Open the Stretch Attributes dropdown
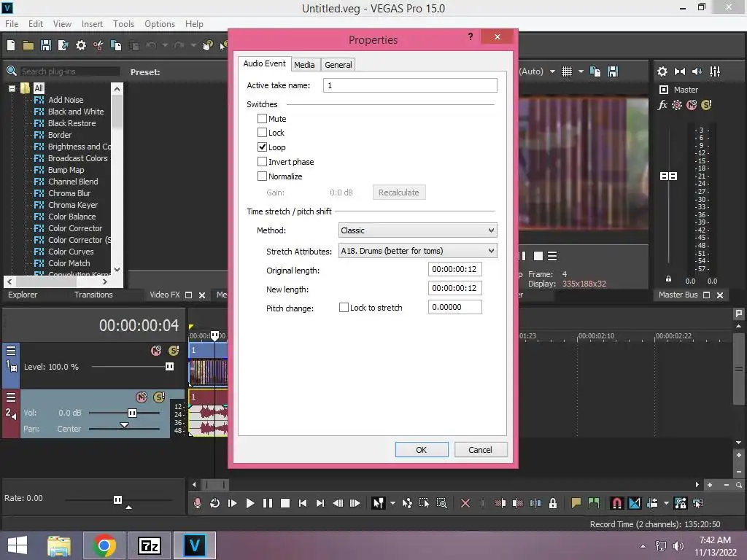 coord(417,251)
